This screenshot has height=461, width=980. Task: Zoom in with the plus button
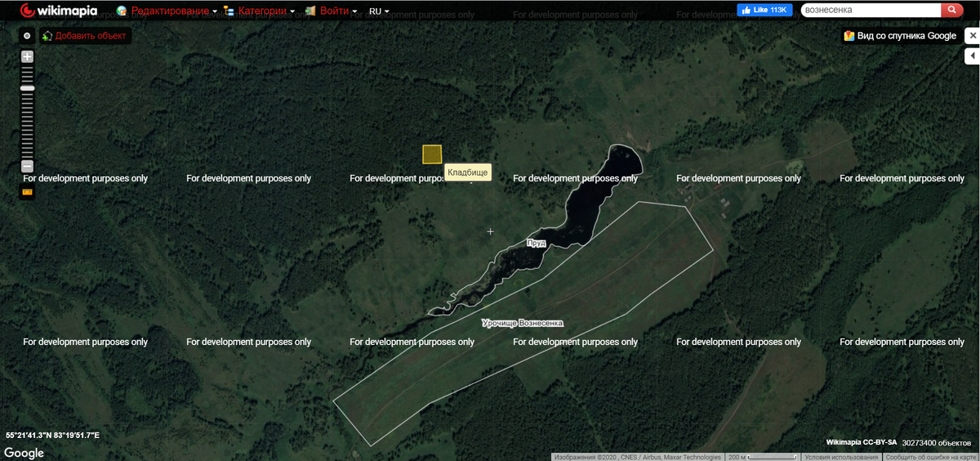(27, 56)
